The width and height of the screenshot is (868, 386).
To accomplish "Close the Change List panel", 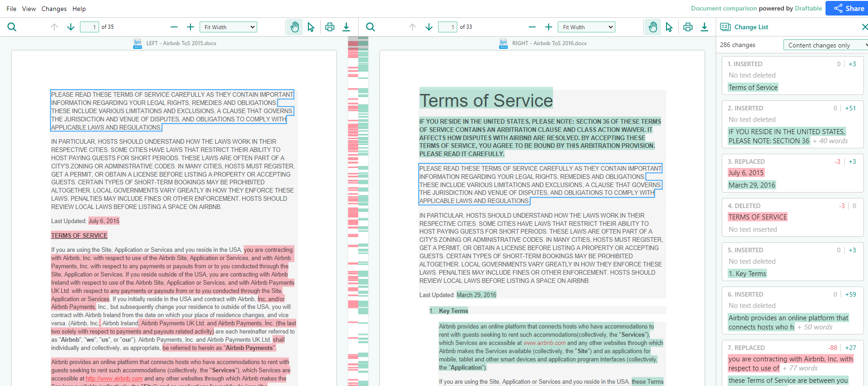I will coord(864,27).
